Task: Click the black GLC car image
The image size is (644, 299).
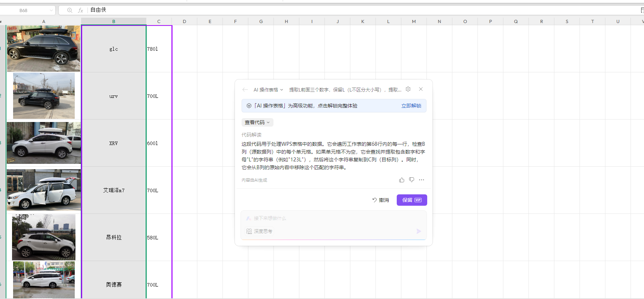Action: pyautogui.click(x=44, y=49)
